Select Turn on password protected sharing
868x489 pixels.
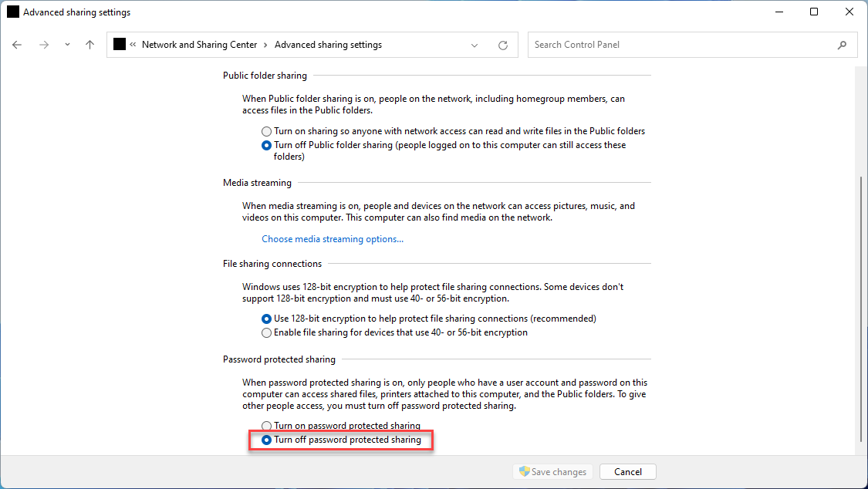(341, 426)
